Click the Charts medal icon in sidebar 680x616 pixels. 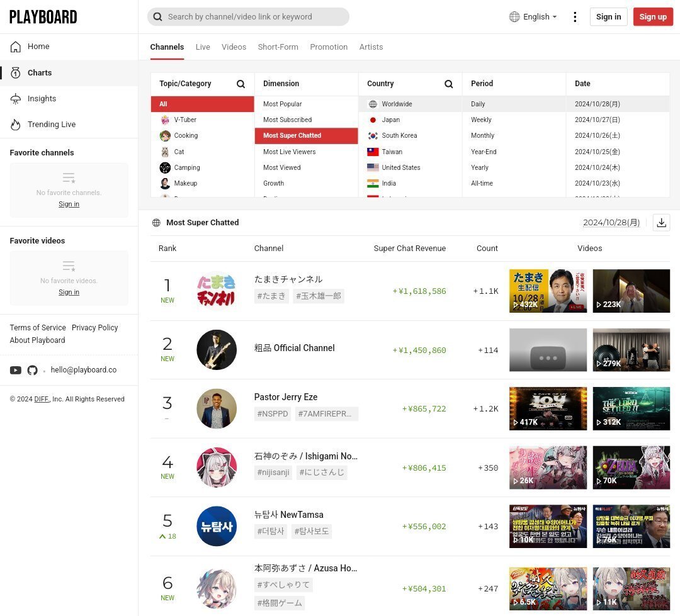pos(16,73)
